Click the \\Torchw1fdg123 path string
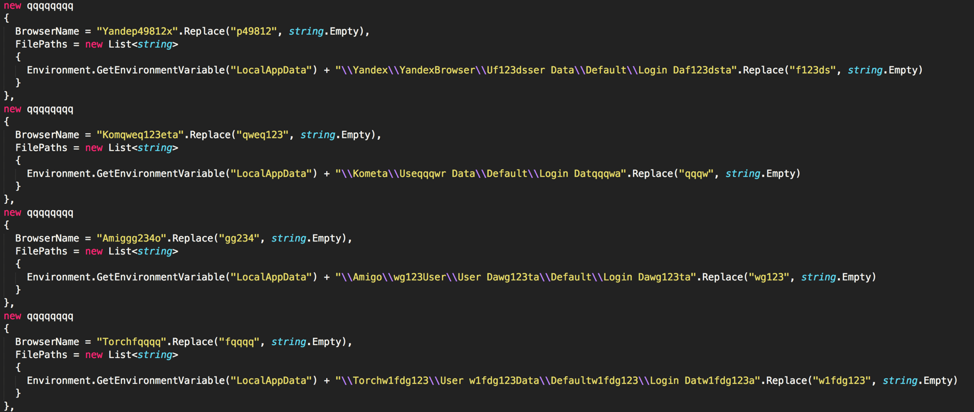 [x=551, y=380]
